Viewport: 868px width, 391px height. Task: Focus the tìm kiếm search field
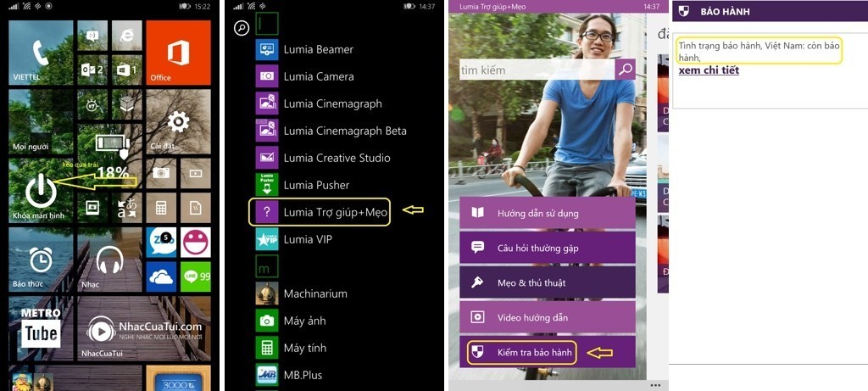point(537,70)
